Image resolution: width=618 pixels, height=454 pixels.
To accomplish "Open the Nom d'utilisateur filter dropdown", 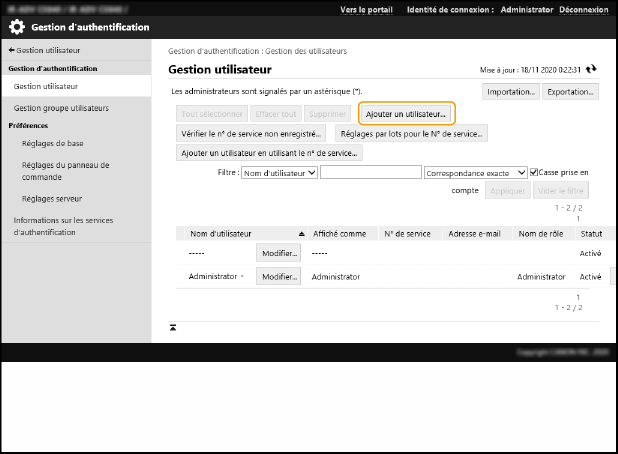I will (279, 172).
